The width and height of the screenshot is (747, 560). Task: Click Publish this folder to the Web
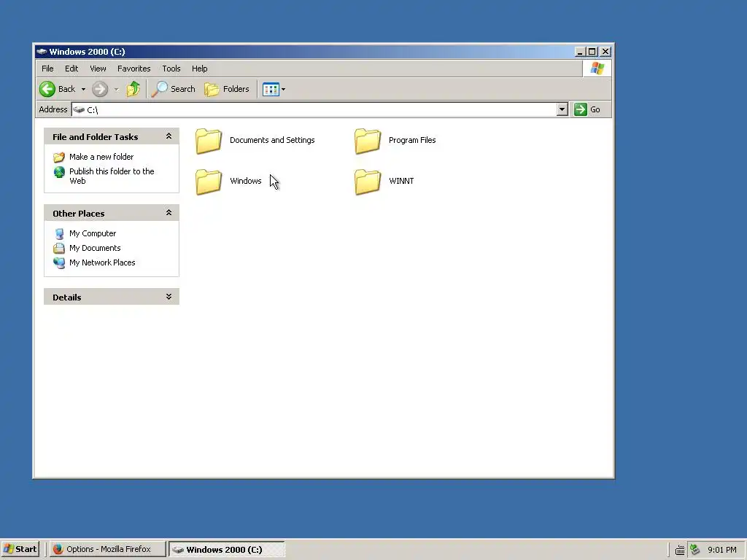(112, 176)
